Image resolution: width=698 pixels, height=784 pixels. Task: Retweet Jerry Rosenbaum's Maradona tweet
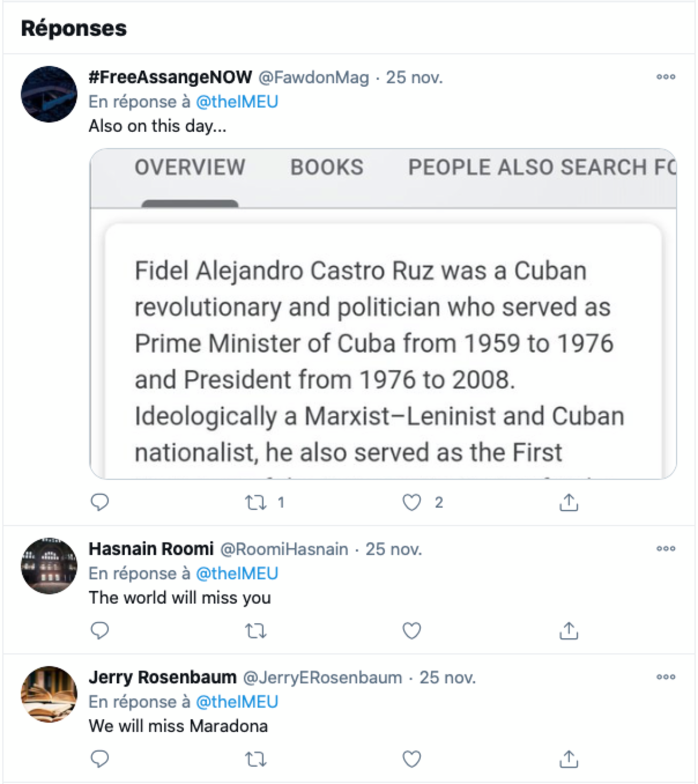pos(256,759)
